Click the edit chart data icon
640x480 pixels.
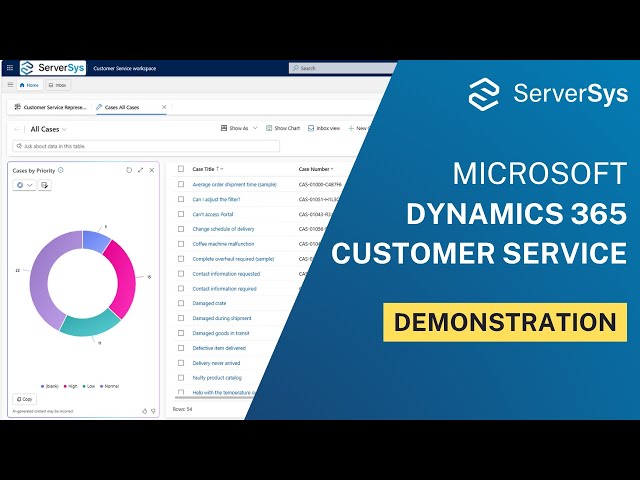pos(44,185)
